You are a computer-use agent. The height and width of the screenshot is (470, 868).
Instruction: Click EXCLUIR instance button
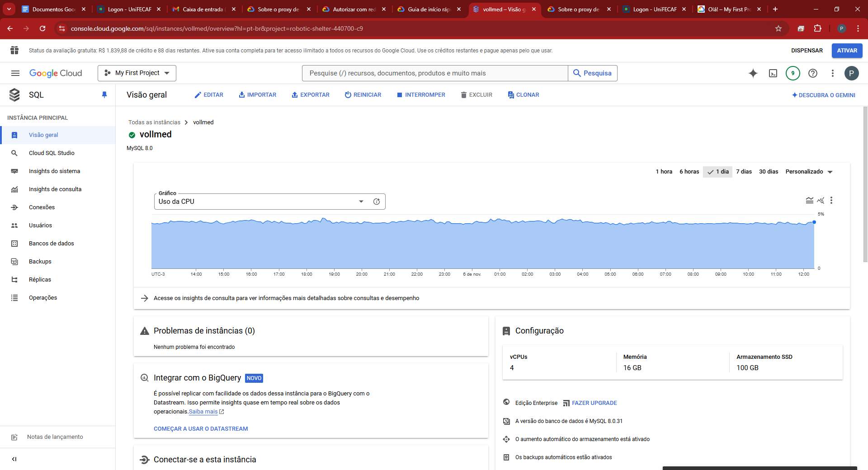pyautogui.click(x=476, y=95)
